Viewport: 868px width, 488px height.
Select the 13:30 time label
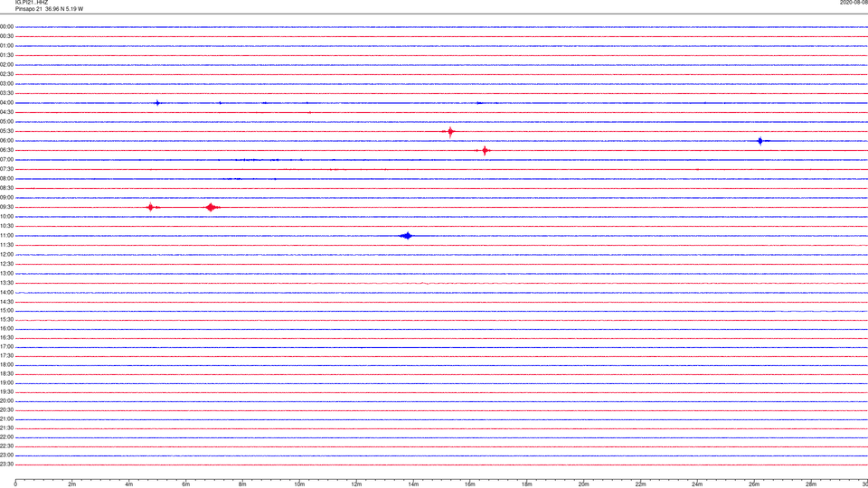[6, 283]
